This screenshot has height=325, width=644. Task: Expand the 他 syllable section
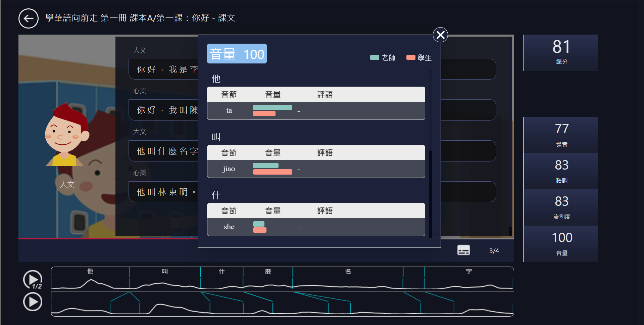pos(216,79)
